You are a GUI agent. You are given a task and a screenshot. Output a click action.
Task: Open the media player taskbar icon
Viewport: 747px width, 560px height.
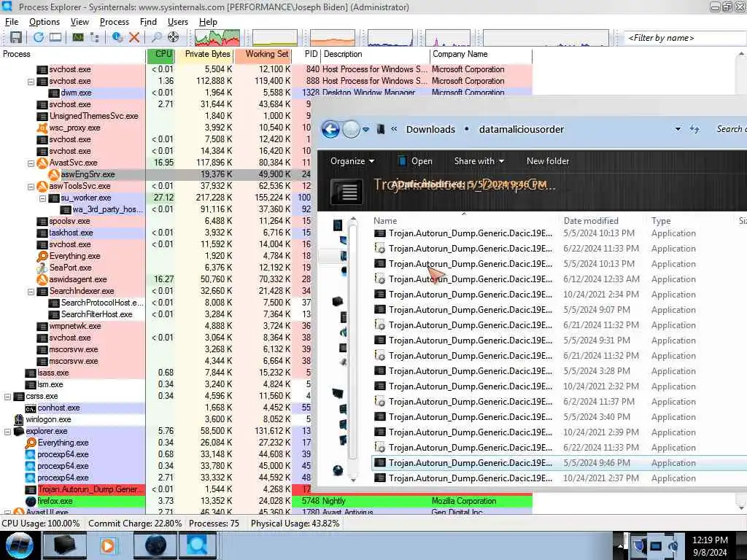tap(109, 545)
